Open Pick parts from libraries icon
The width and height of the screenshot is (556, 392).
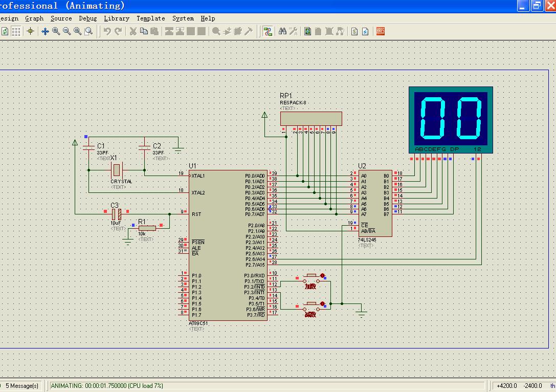pyautogui.click(x=216, y=31)
